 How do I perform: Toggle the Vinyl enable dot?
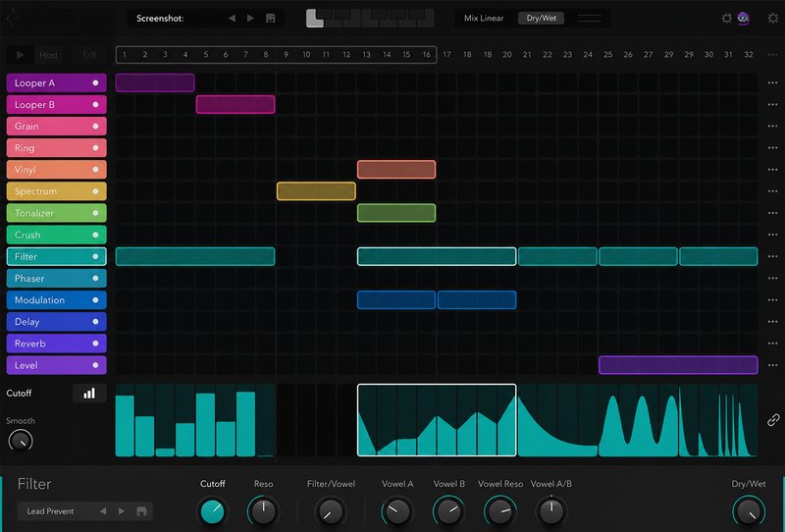(x=95, y=170)
